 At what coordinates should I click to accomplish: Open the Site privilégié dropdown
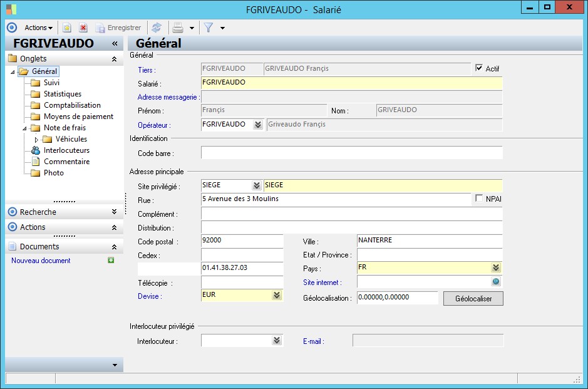(256, 185)
